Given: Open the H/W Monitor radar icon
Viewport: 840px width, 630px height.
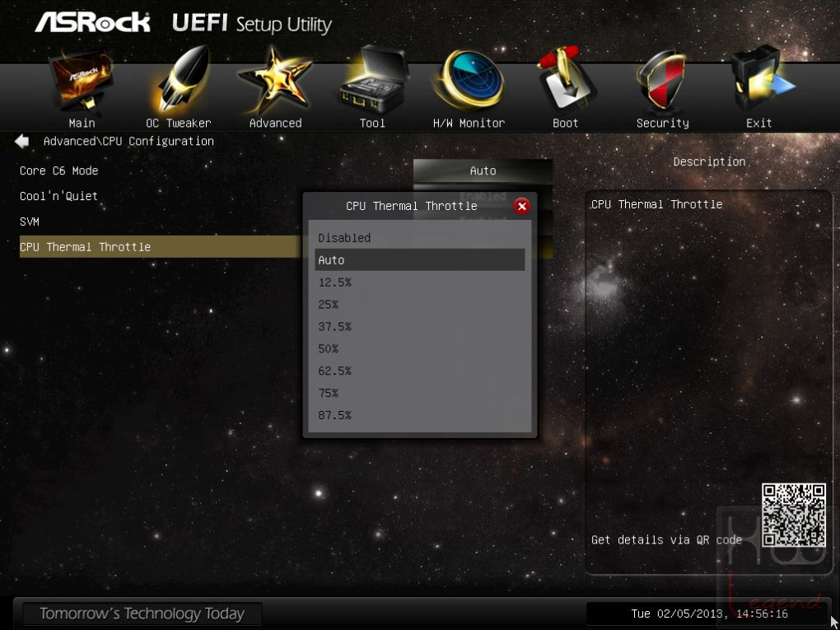Looking at the screenshot, I should [469, 81].
